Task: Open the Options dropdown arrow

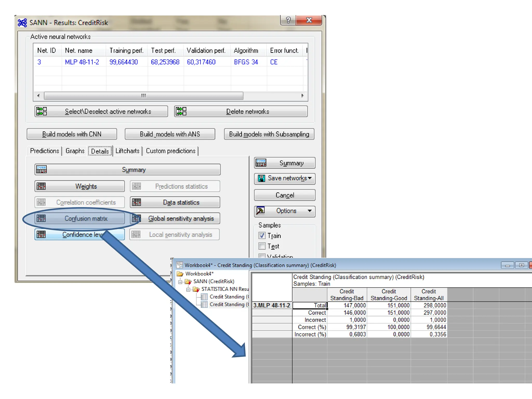Action: coord(310,211)
